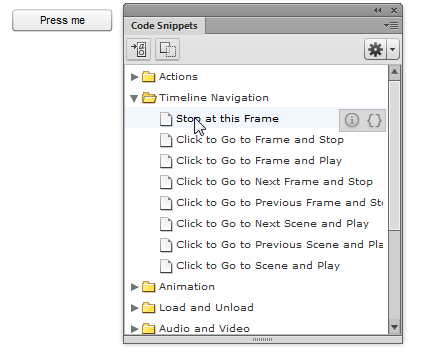
Task: Select Click to Go to Next Scene and Play
Action: click(272, 224)
